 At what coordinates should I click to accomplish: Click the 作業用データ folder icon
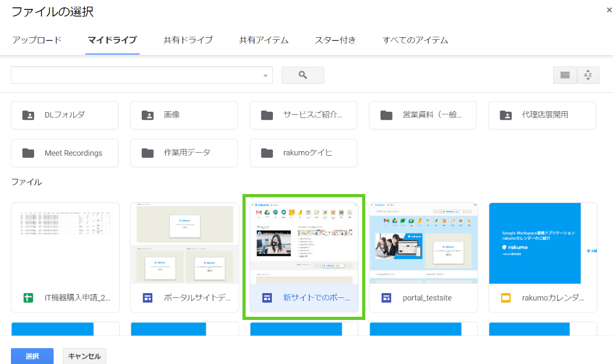tap(147, 153)
